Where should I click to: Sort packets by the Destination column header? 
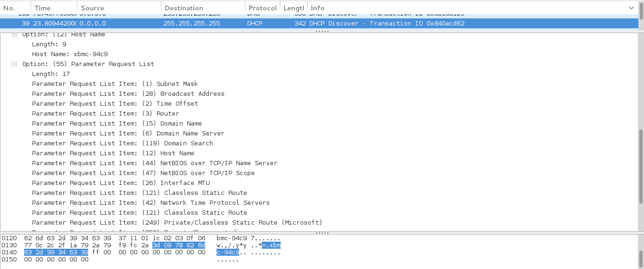point(203,8)
